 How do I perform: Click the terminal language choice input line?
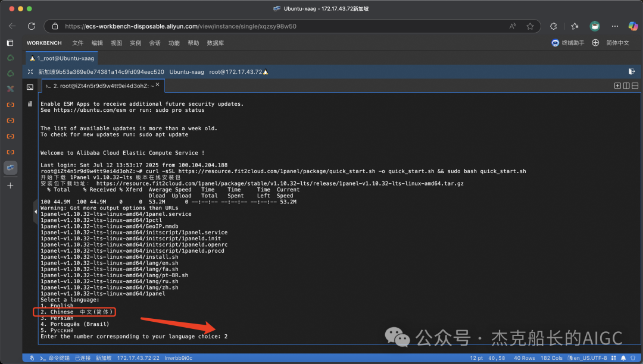click(x=134, y=337)
